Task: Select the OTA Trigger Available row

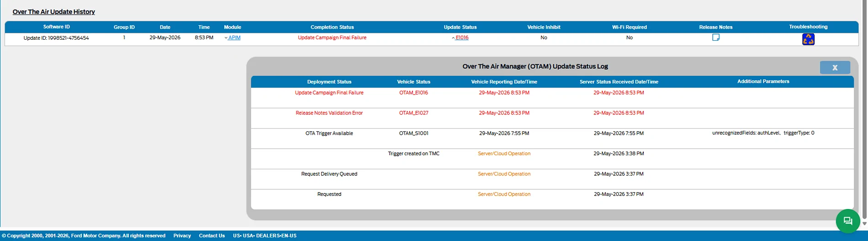Action: click(552, 138)
